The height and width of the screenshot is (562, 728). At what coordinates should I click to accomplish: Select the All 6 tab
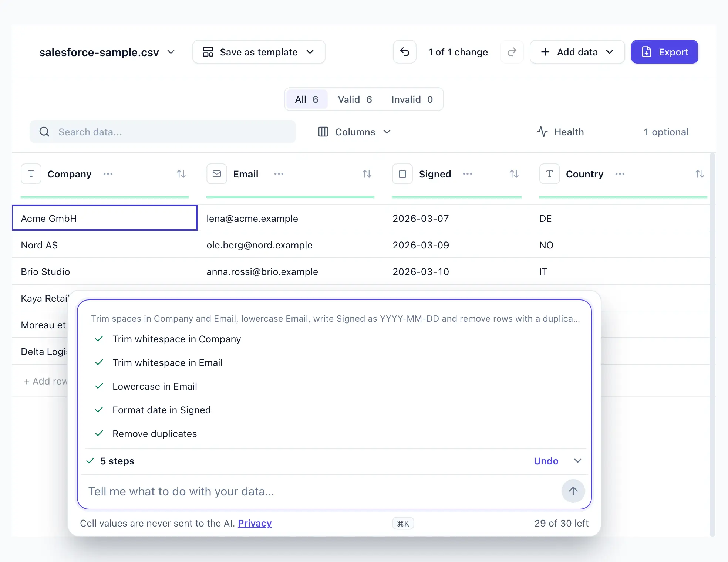307,99
